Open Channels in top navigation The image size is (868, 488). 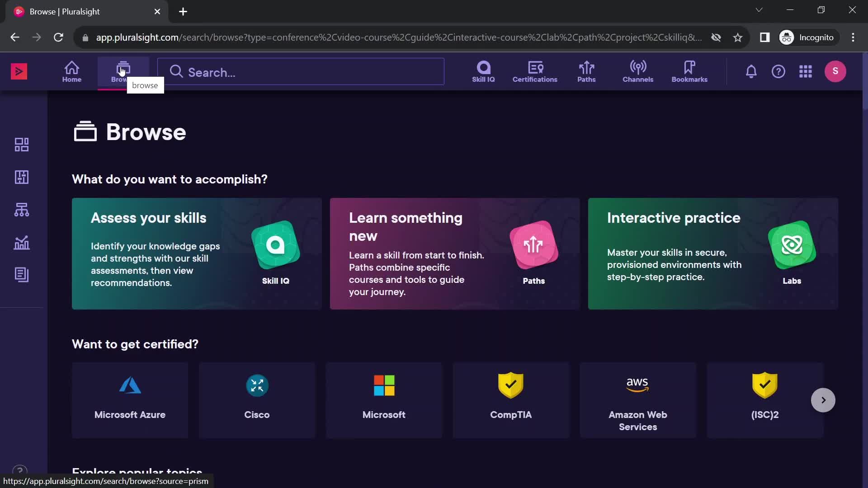[x=638, y=71]
